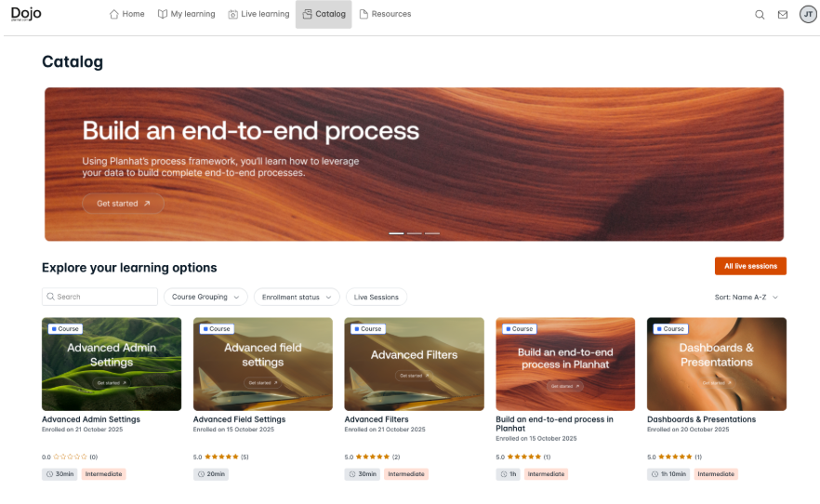This screenshot has height=504, width=820.
Task: Open the Live learning tab
Action: click(x=258, y=14)
